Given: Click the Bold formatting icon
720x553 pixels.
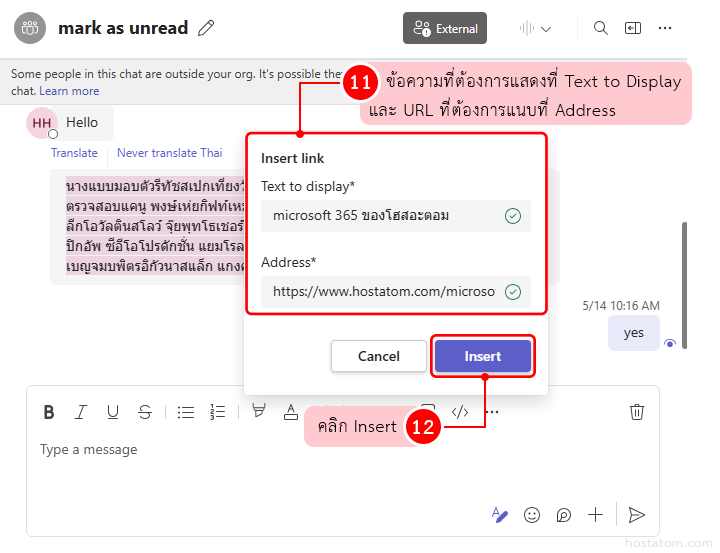Looking at the screenshot, I should point(48,412).
